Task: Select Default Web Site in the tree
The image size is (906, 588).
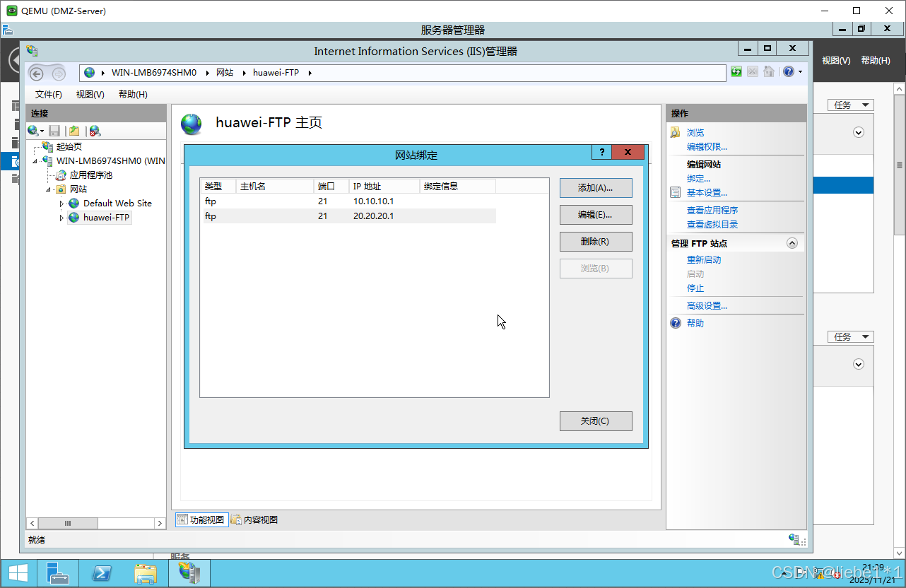Action: [x=117, y=204]
